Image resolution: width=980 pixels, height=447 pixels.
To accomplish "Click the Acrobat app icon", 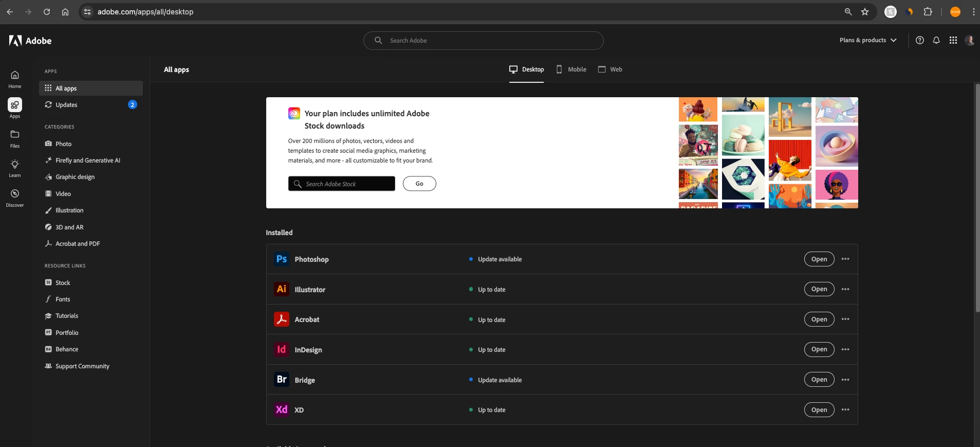I will click(x=282, y=319).
